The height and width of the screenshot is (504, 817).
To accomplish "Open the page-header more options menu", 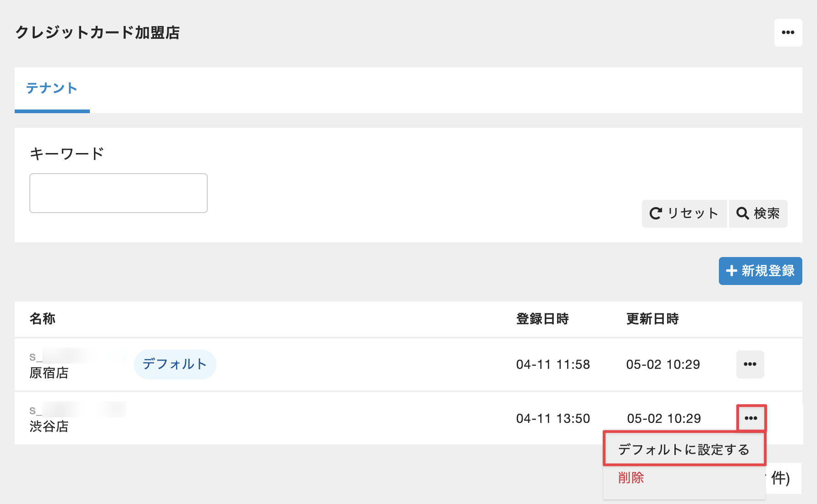I will [788, 33].
